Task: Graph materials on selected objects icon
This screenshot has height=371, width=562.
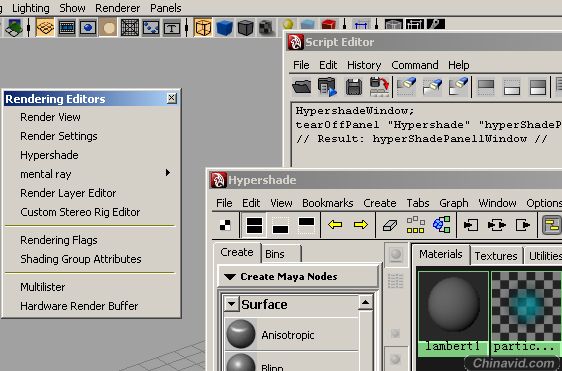Action: (x=442, y=225)
